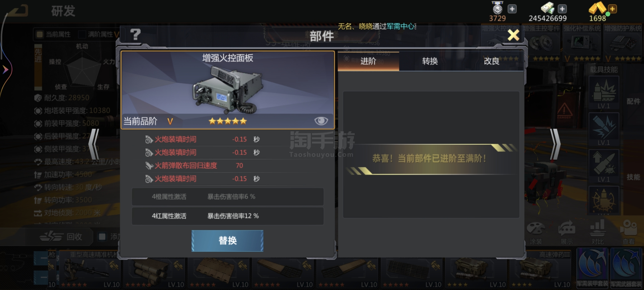Open the 查看 camera view icon
This screenshot has height=290, width=644.
click(x=628, y=233)
